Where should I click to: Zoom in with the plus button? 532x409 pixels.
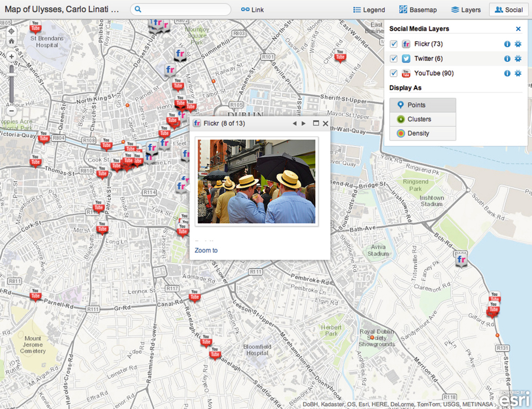click(12, 56)
